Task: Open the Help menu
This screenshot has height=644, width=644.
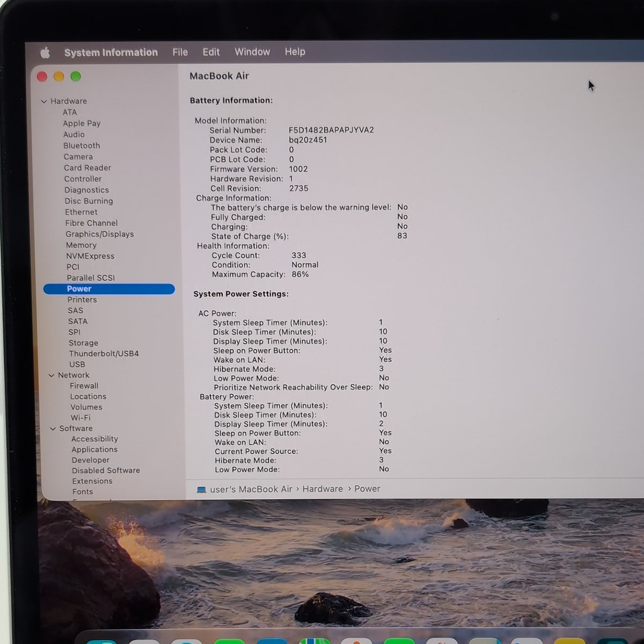Action: click(x=295, y=52)
